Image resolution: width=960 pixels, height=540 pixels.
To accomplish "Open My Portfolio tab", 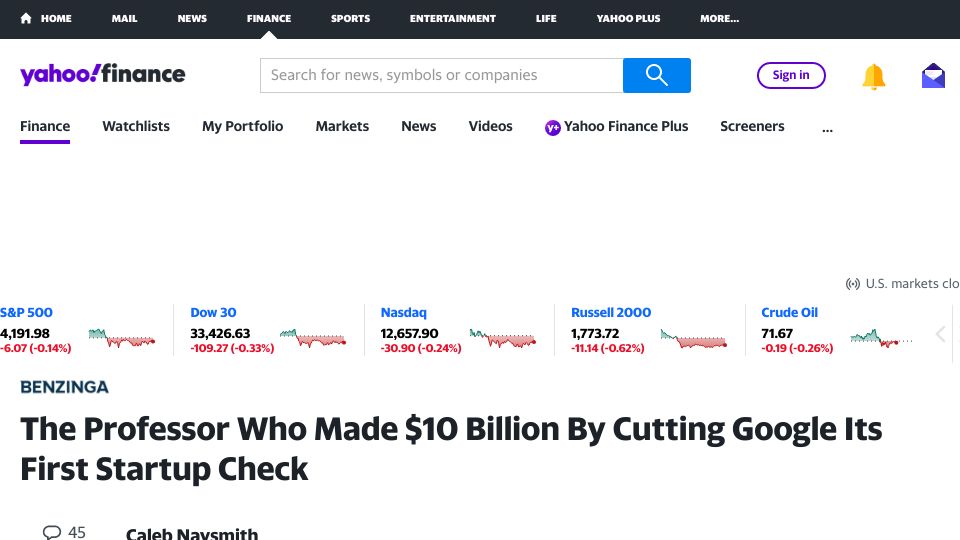I will (242, 126).
